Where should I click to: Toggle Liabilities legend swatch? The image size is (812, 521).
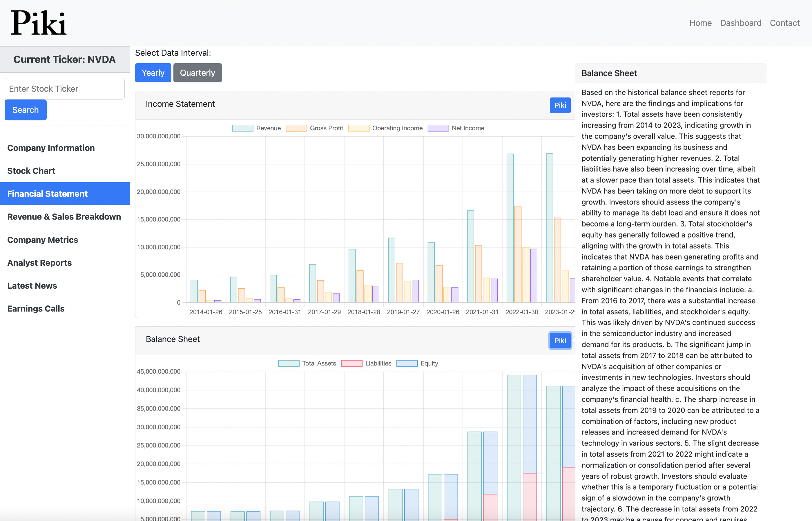tap(352, 363)
